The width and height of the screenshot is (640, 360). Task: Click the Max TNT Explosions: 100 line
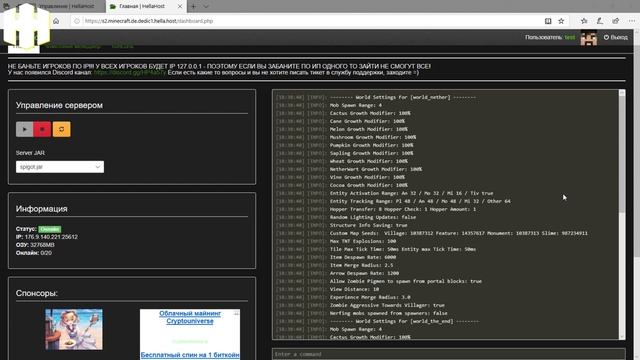click(363, 241)
